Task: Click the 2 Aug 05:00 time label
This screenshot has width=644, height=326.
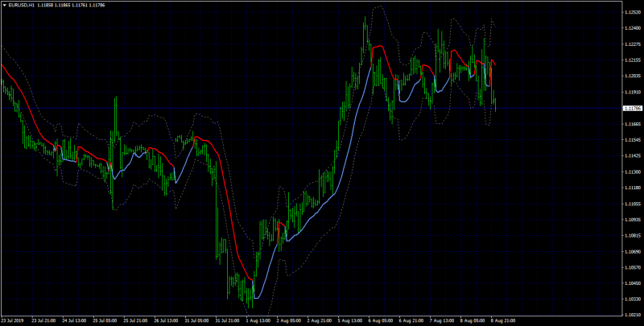Action: point(288,320)
